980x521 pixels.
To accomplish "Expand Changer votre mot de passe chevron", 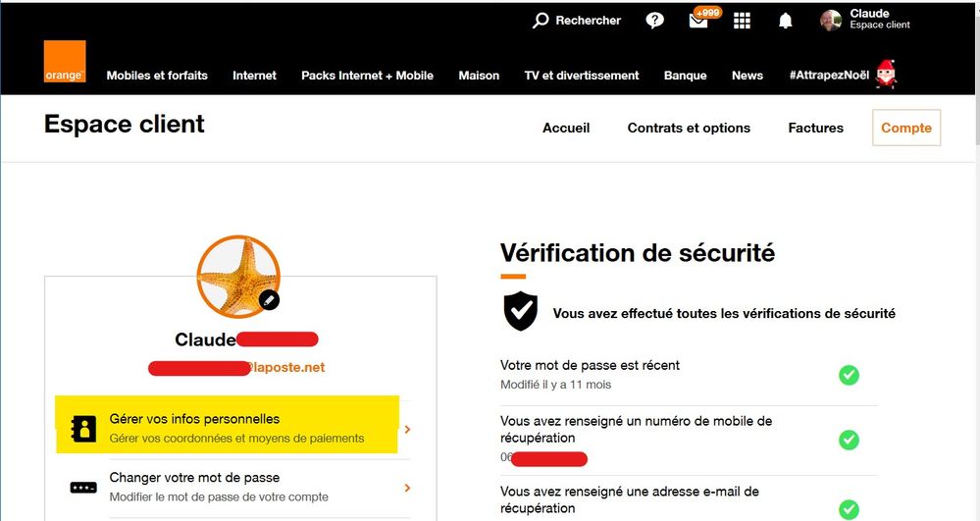I will click(407, 488).
